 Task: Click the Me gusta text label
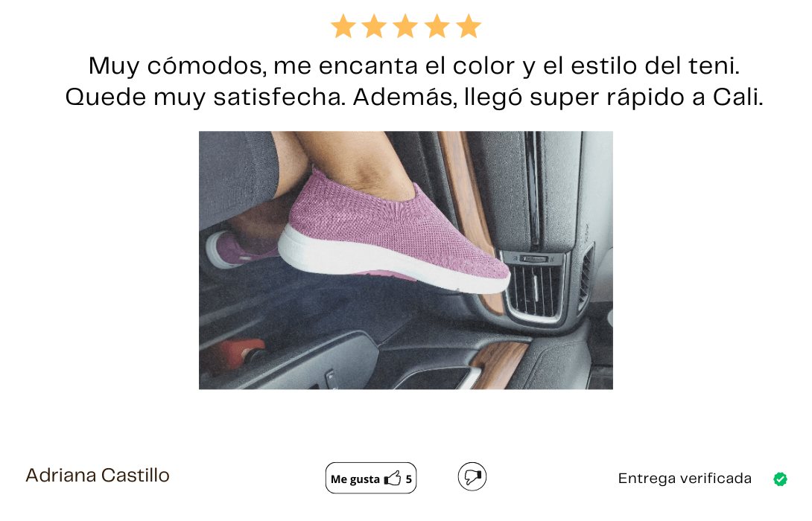[x=355, y=479]
